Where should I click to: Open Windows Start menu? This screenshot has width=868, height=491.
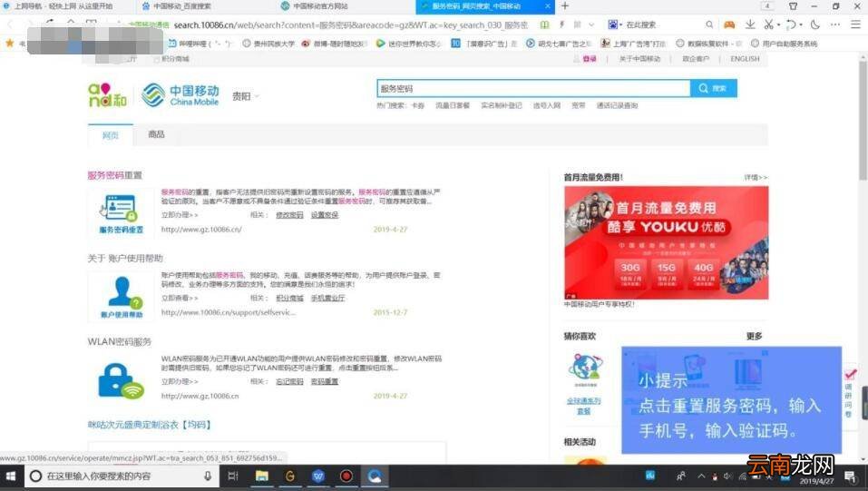[11, 476]
